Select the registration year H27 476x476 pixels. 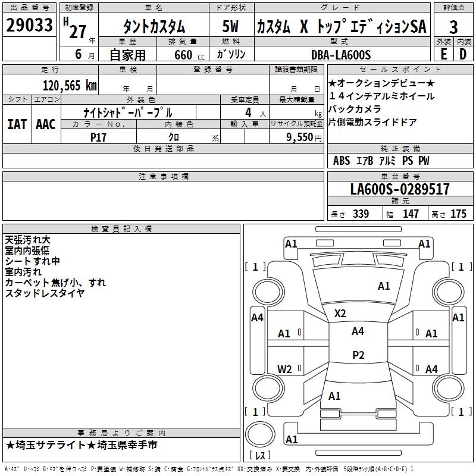tap(75, 28)
